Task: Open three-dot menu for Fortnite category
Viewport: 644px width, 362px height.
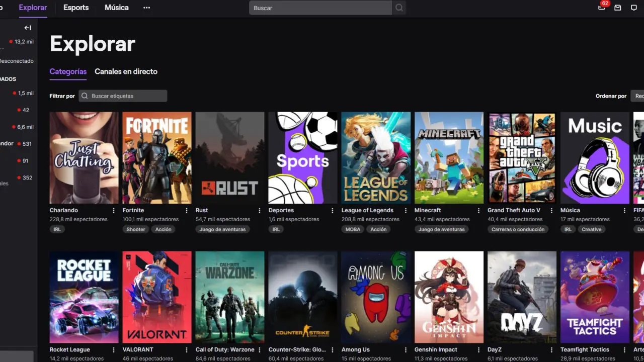Action: point(187,211)
